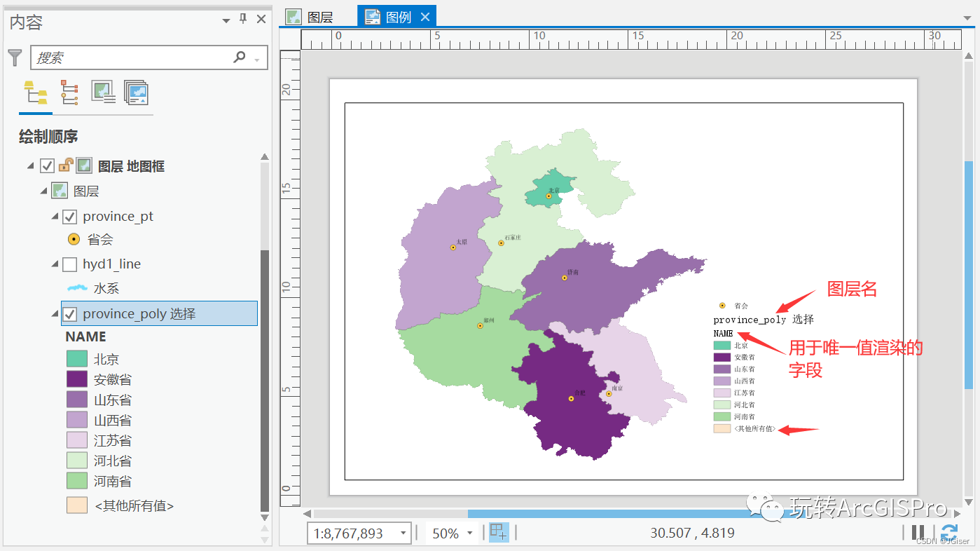Image resolution: width=980 pixels, height=551 pixels.
Task: Click the legend title province_poly 选择 on layout
Action: click(x=764, y=320)
